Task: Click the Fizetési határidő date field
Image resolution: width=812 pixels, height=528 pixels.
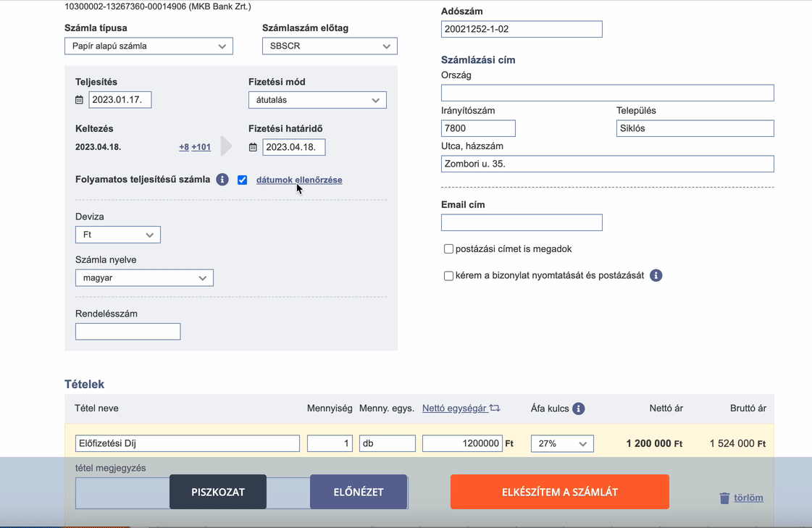Action: tap(293, 147)
